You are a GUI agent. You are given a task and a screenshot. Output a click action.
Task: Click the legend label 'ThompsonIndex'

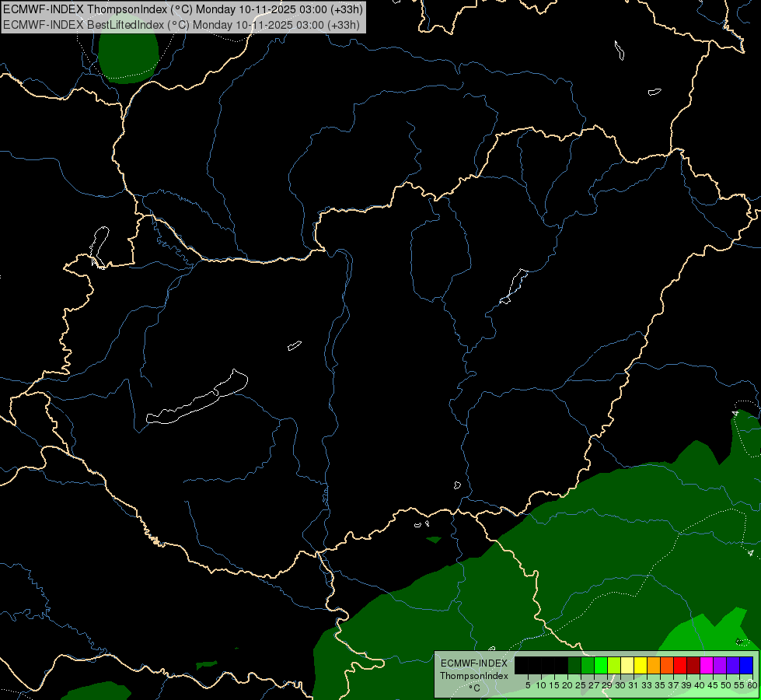point(474,676)
